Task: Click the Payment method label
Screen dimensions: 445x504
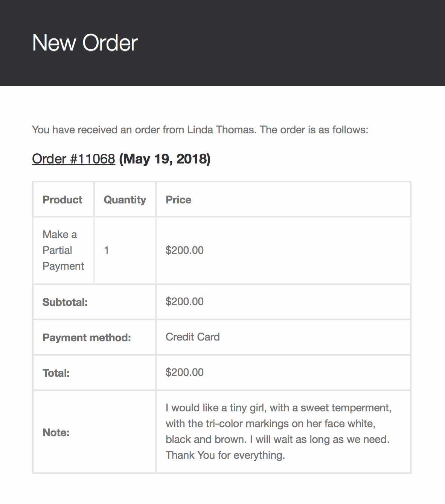Action: (x=87, y=338)
